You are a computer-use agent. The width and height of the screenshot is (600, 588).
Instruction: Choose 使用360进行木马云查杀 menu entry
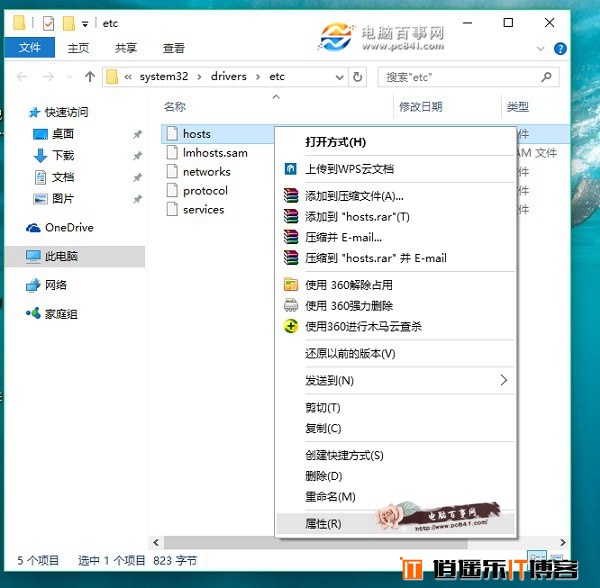[x=396, y=326]
